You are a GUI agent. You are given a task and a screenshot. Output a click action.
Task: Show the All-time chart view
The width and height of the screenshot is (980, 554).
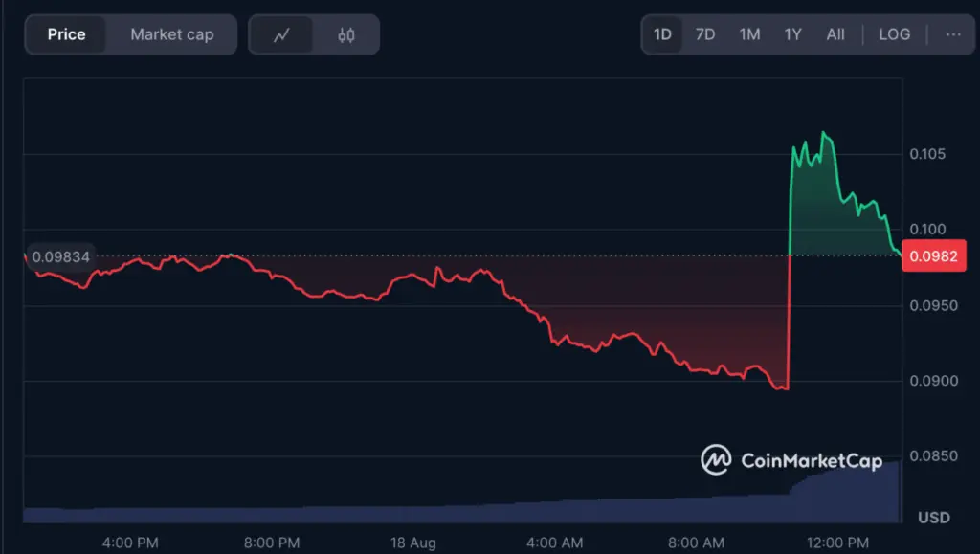pyautogui.click(x=835, y=33)
